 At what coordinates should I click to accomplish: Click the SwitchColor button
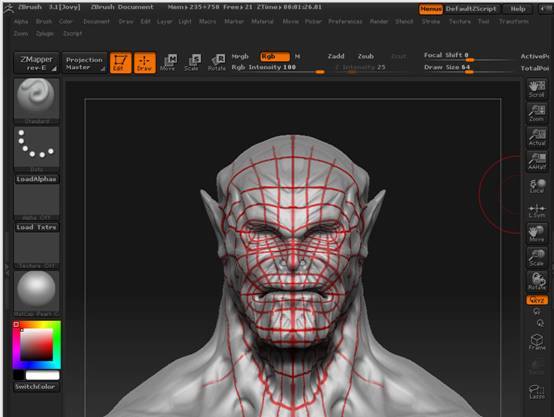pos(35,387)
